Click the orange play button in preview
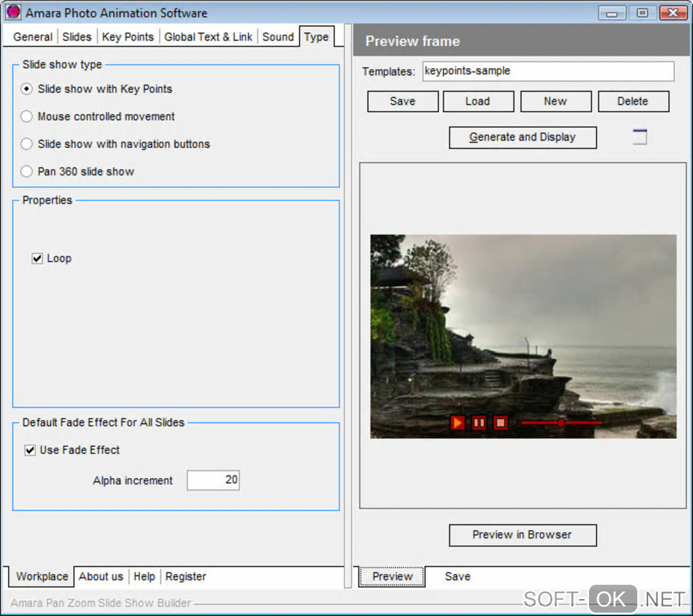693x616 pixels. pyautogui.click(x=457, y=423)
